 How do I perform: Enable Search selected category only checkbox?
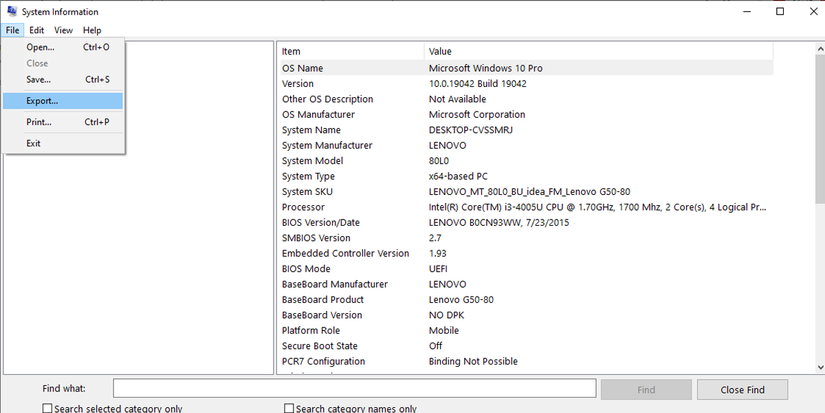point(47,408)
